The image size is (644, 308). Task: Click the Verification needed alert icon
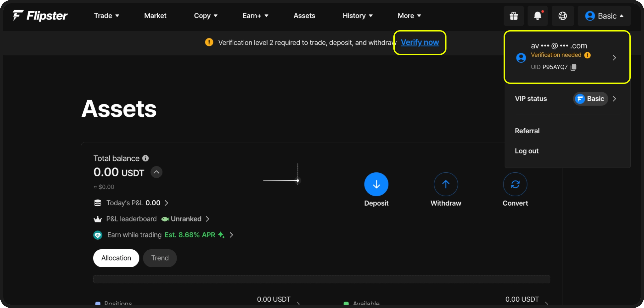(x=588, y=55)
